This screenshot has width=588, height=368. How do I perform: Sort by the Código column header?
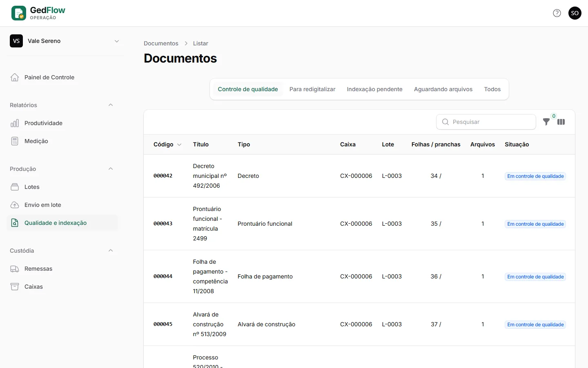pyautogui.click(x=167, y=144)
